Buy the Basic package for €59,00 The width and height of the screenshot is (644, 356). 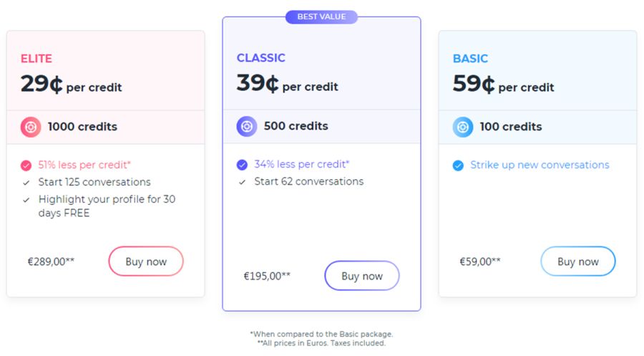point(578,261)
